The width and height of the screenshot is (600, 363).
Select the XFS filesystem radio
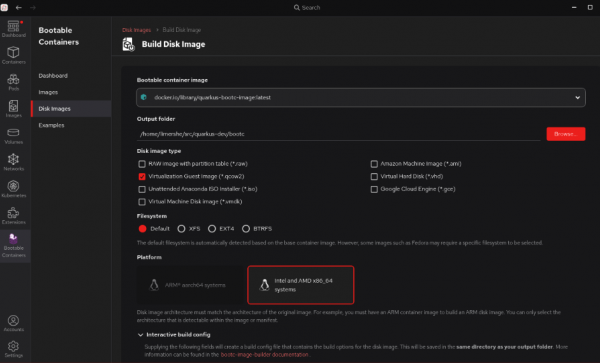[x=181, y=229]
